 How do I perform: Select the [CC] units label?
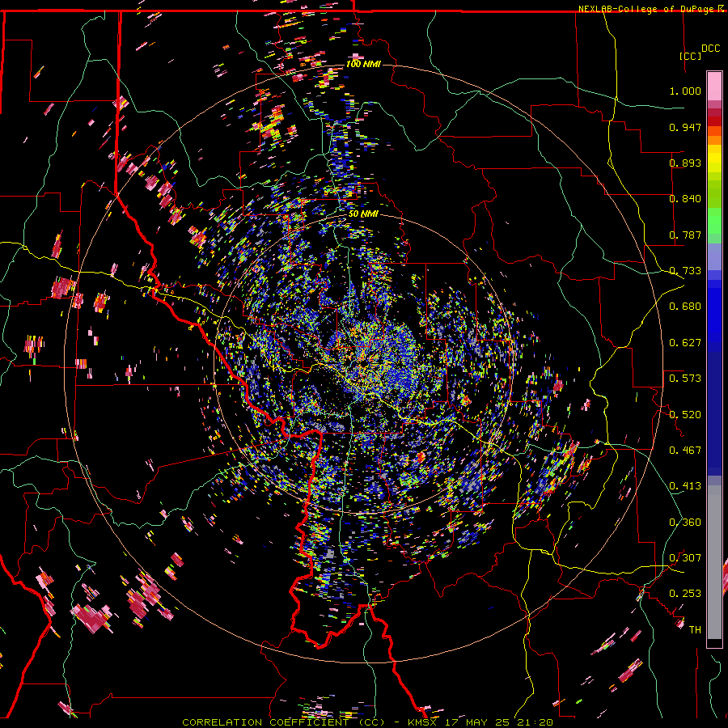click(691, 56)
